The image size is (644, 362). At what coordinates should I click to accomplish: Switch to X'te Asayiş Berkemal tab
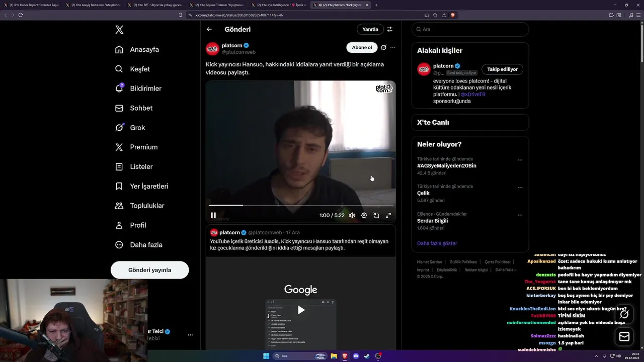(x=93, y=5)
